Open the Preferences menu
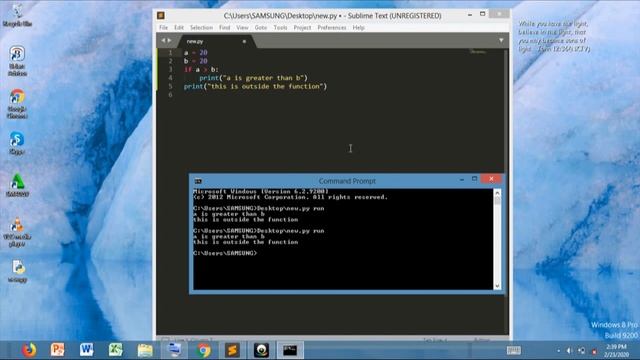This screenshot has height=360, width=640. (332, 28)
